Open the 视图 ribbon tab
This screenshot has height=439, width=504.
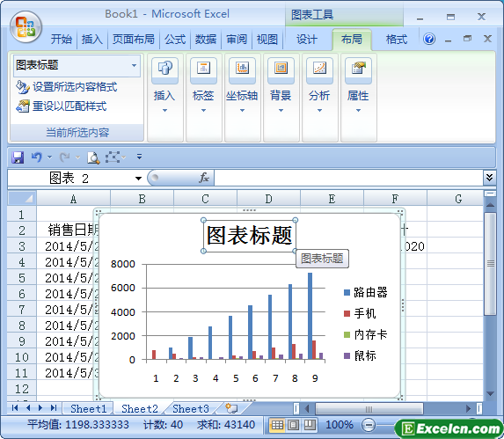tap(267, 40)
